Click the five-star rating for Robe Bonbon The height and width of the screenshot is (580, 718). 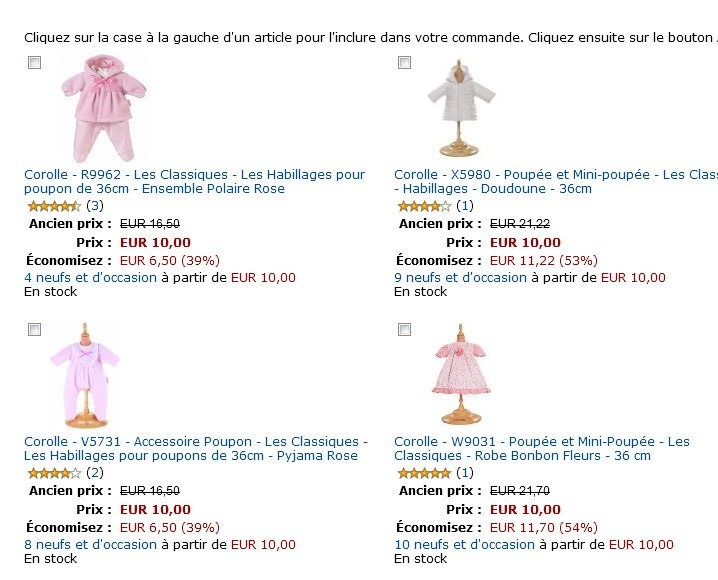(424, 473)
